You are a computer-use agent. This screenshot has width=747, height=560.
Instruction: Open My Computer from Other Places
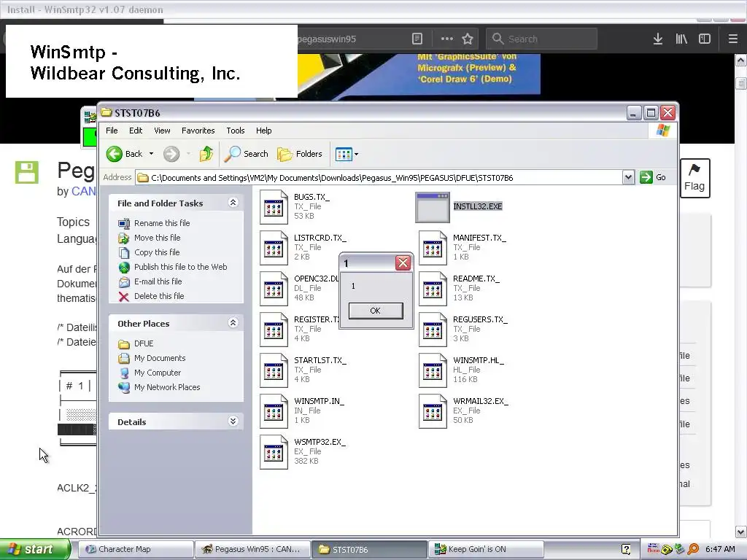(158, 373)
